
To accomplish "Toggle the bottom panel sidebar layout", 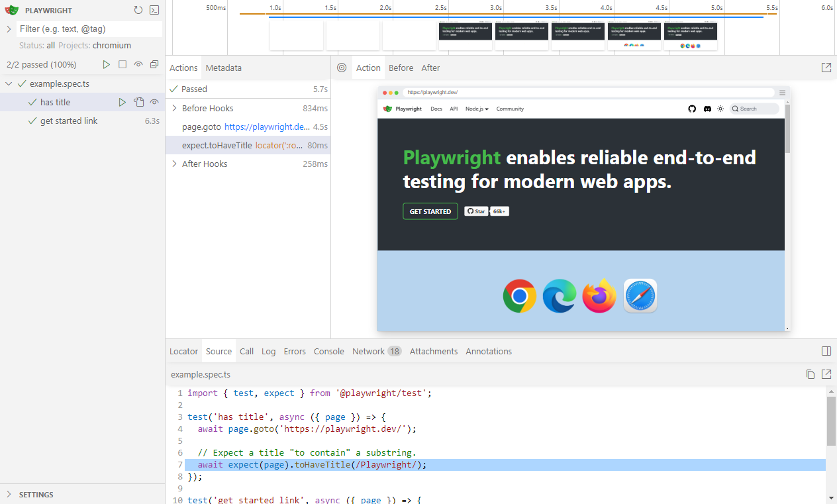I will pyautogui.click(x=826, y=351).
